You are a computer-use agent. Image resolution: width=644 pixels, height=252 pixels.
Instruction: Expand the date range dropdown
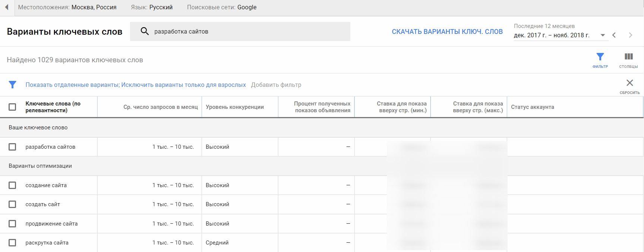[602, 35]
